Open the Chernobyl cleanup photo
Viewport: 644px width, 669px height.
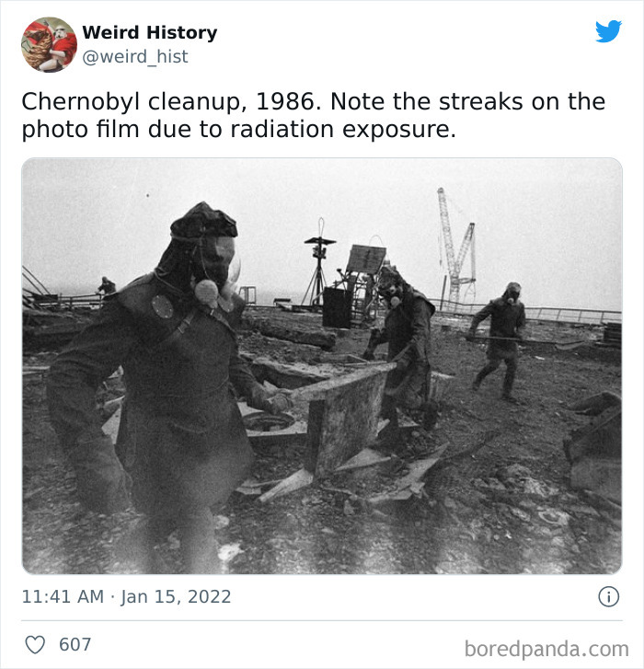[322, 366]
